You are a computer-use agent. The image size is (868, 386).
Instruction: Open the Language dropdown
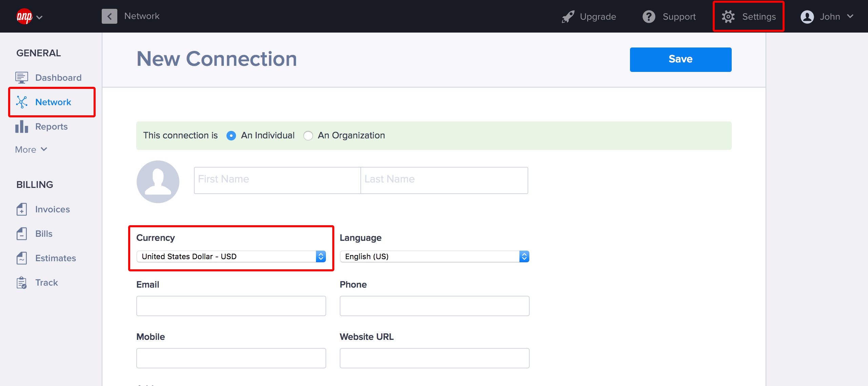434,256
